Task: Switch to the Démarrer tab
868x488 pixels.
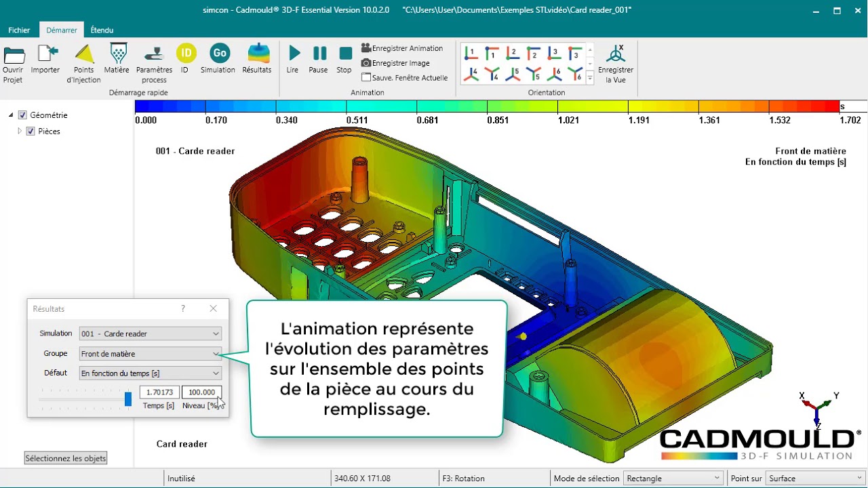Action: coord(62,30)
